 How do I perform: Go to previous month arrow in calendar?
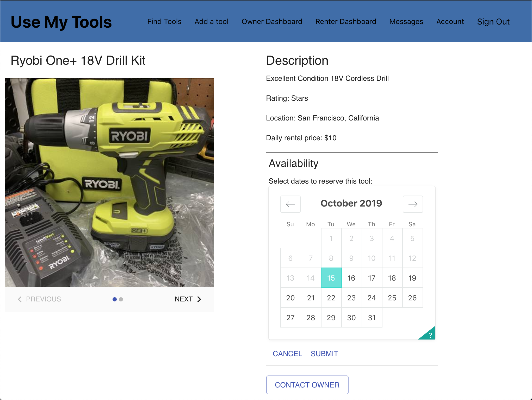click(x=290, y=204)
